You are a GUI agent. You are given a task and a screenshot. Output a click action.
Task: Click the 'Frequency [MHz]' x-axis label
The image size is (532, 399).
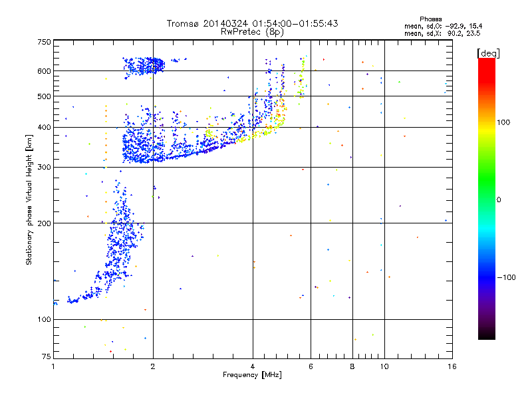(252, 375)
